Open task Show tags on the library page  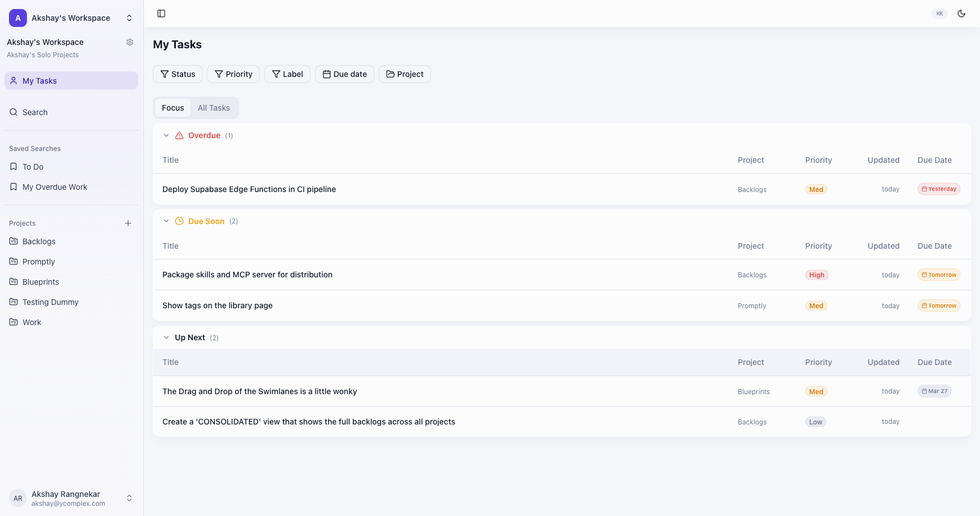coord(217,305)
